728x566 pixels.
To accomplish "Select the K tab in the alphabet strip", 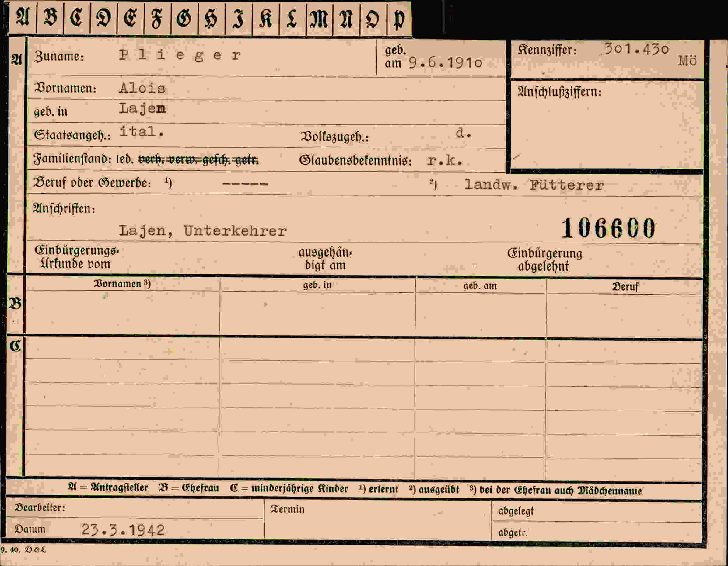I will 266,18.
